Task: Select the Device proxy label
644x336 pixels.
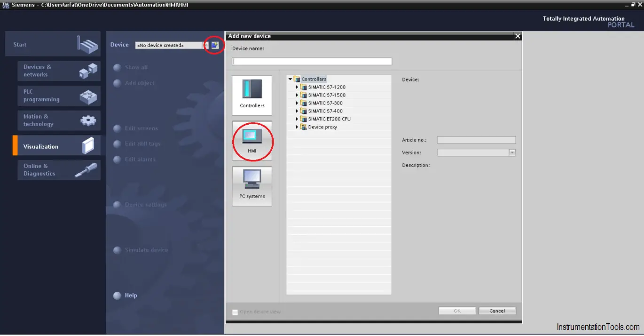Action: click(x=322, y=127)
